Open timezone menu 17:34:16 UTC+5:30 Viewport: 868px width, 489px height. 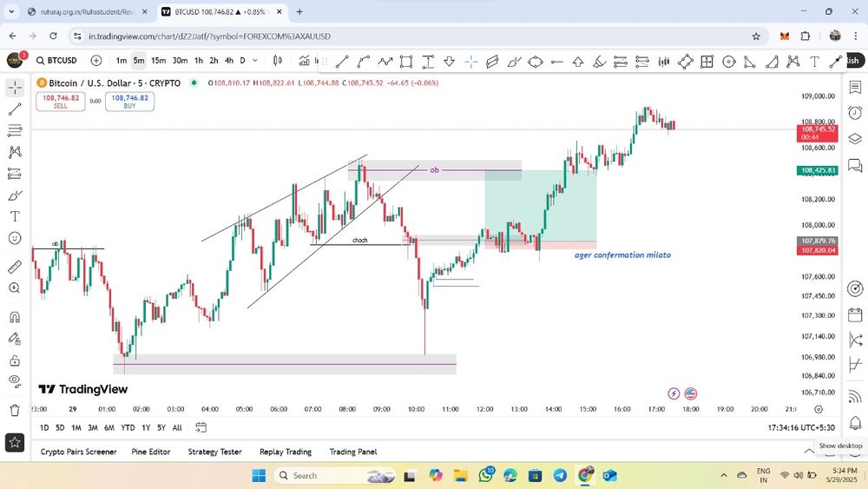[801, 427]
